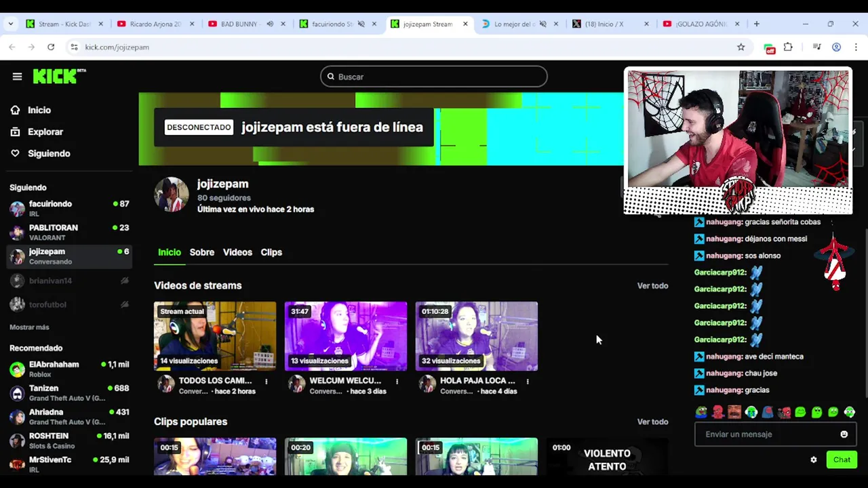Click Ver todo for Videos de streams

(652, 285)
